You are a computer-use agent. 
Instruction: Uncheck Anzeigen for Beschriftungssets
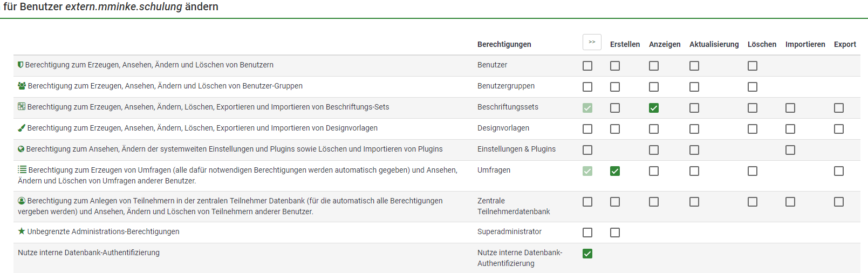point(654,108)
